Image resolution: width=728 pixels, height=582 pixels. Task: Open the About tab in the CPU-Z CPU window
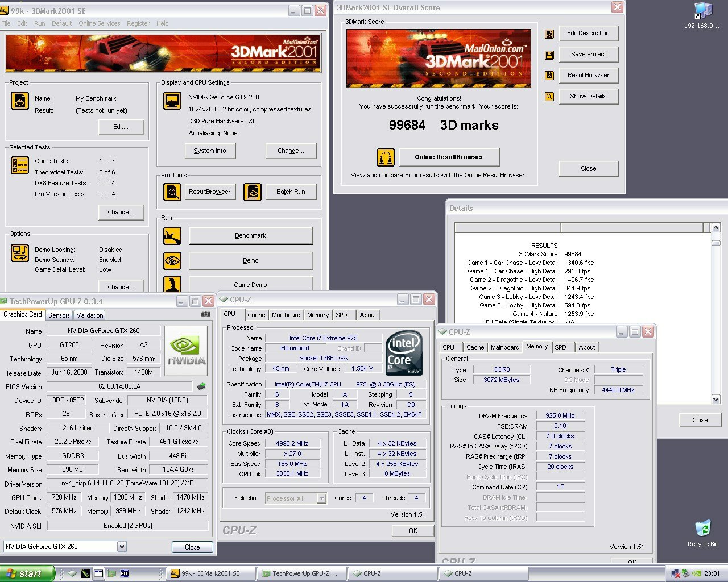coord(368,315)
